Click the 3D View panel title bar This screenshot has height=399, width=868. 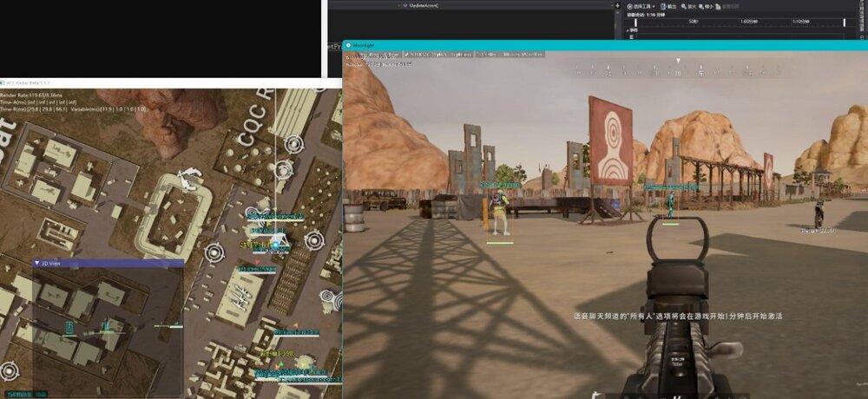[x=108, y=264]
